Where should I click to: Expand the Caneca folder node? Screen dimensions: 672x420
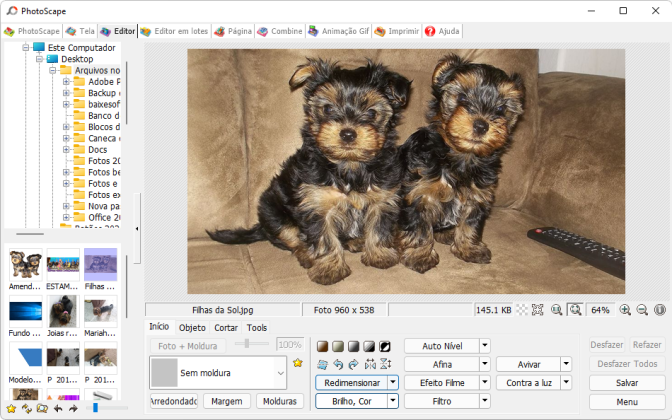(66, 138)
